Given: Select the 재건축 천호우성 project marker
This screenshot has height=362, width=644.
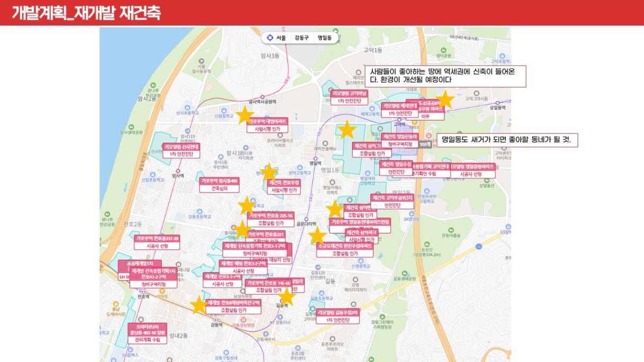Looking at the screenshot, I should (x=284, y=186).
